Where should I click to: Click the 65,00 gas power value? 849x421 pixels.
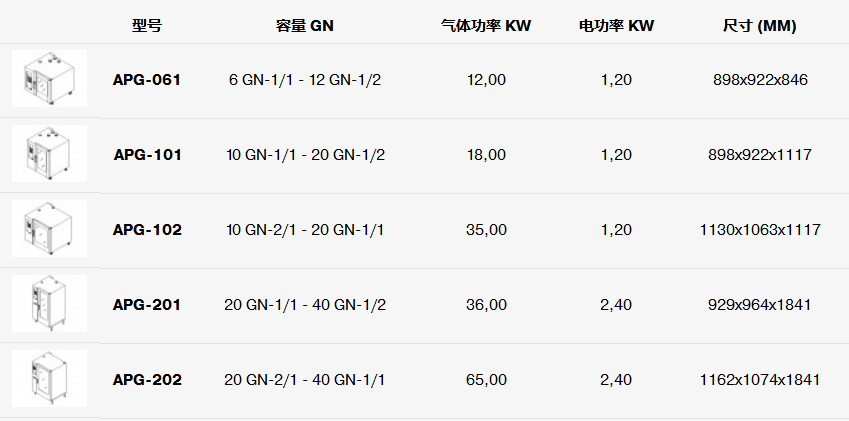pyautogui.click(x=486, y=380)
